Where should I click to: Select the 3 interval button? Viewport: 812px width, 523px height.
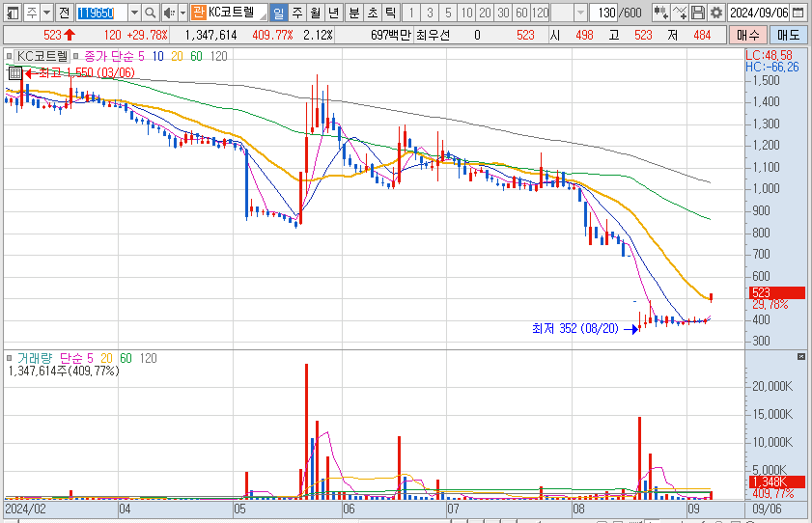point(430,13)
